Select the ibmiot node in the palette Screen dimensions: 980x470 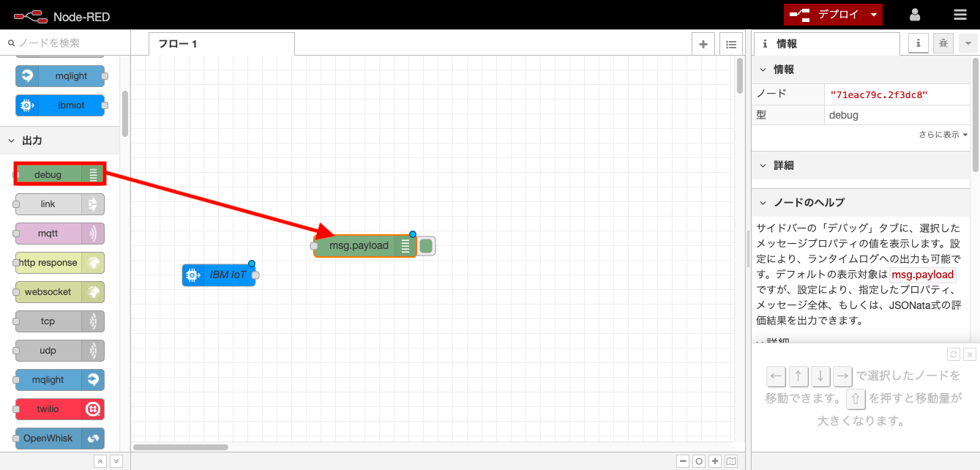coord(61,105)
